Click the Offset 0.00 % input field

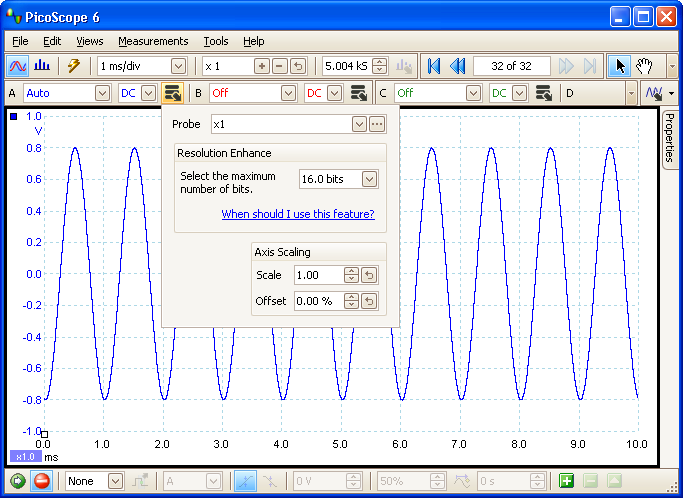coord(319,301)
